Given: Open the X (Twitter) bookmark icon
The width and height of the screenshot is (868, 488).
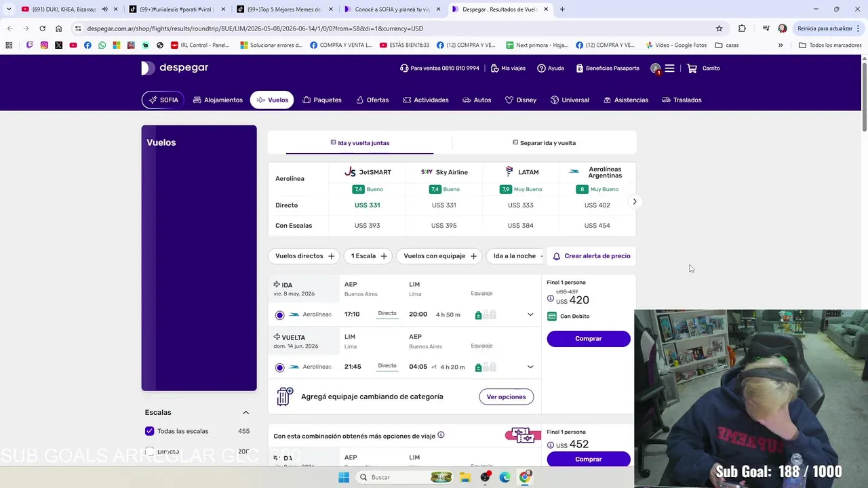Looking at the screenshot, I should coord(58,45).
